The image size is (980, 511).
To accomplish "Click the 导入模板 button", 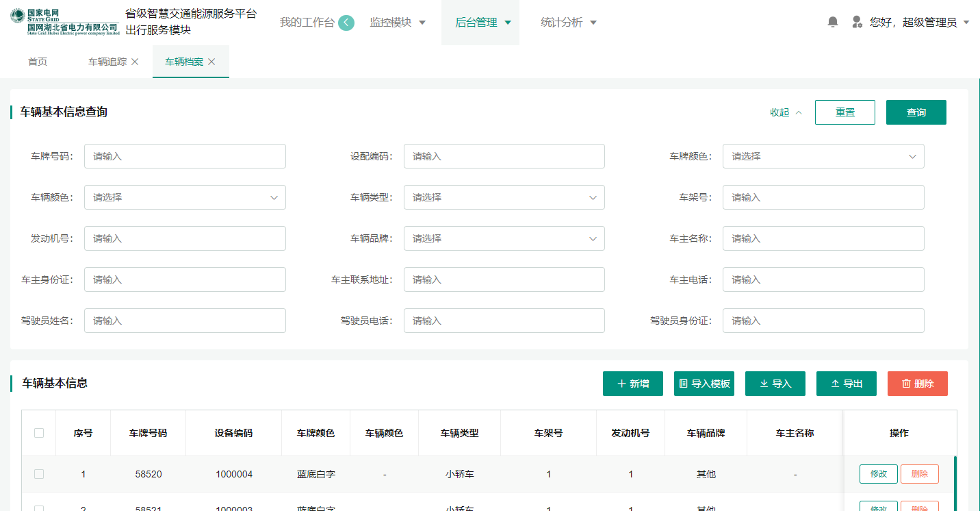I will click(704, 384).
